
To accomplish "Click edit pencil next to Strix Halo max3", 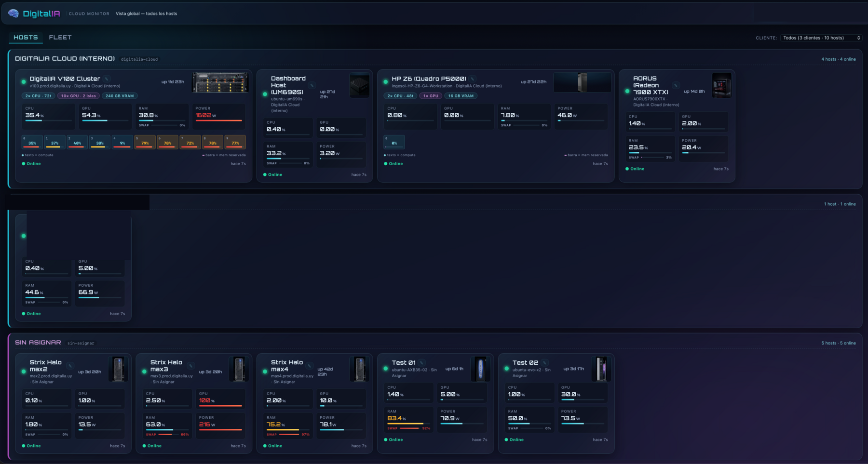I will coord(190,366).
